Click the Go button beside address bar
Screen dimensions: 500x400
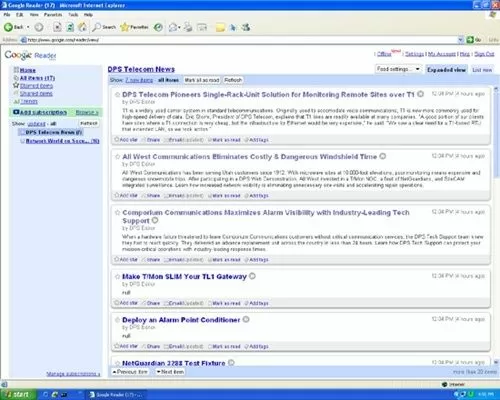tap(474, 40)
